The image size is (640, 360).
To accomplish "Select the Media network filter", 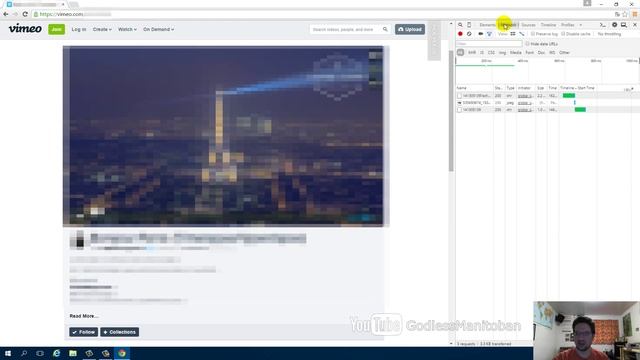I will (x=516, y=53).
